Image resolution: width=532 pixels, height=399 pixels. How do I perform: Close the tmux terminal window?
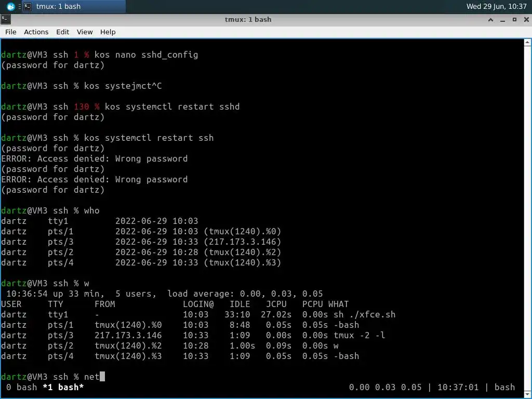pyautogui.click(x=526, y=20)
